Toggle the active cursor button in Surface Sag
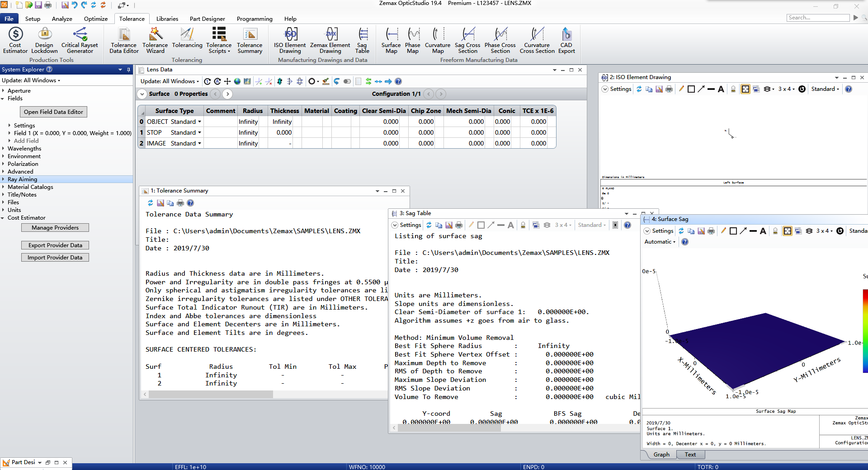 tap(787, 231)
